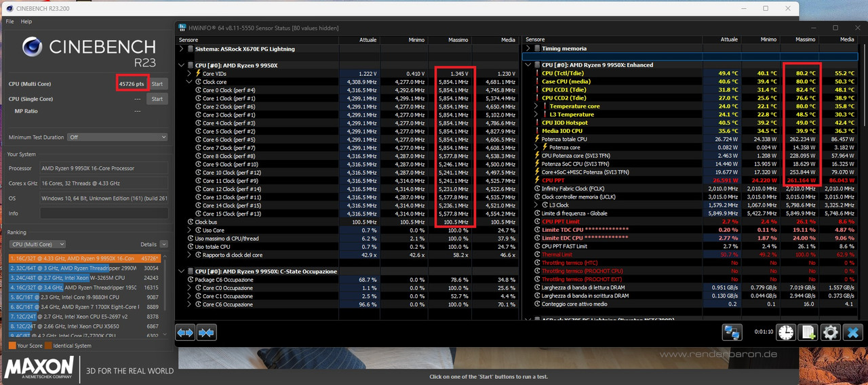The image size is (868, 385).
Task: Click the HWiNFO network remote connection icon
Action: pyautogui.click(x=732, y=332)
